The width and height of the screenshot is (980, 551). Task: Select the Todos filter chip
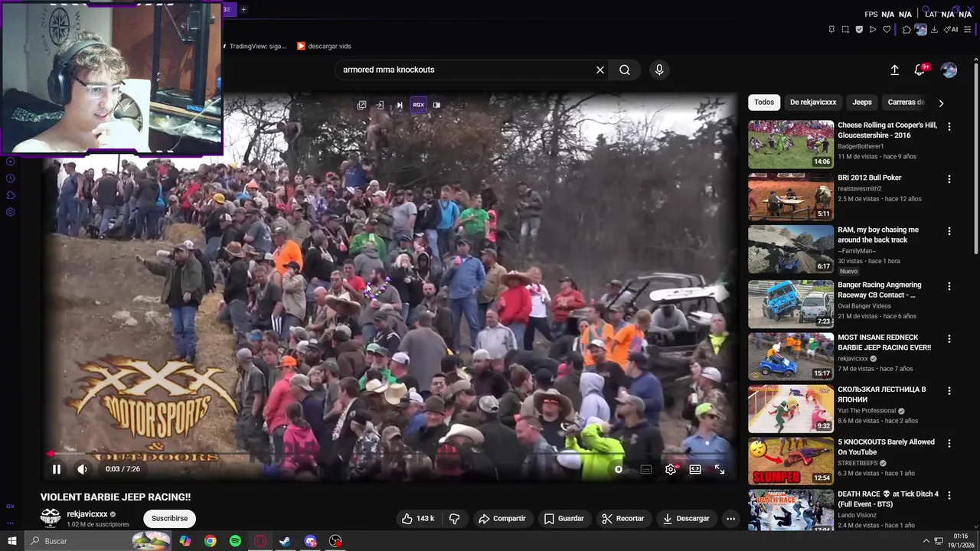click(x=764, y=102)
